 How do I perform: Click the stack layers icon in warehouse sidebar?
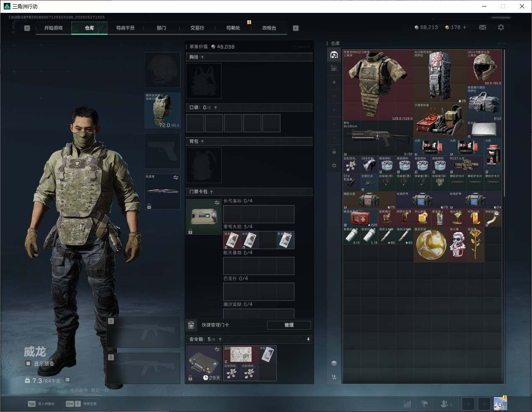[x=334, y=363]
